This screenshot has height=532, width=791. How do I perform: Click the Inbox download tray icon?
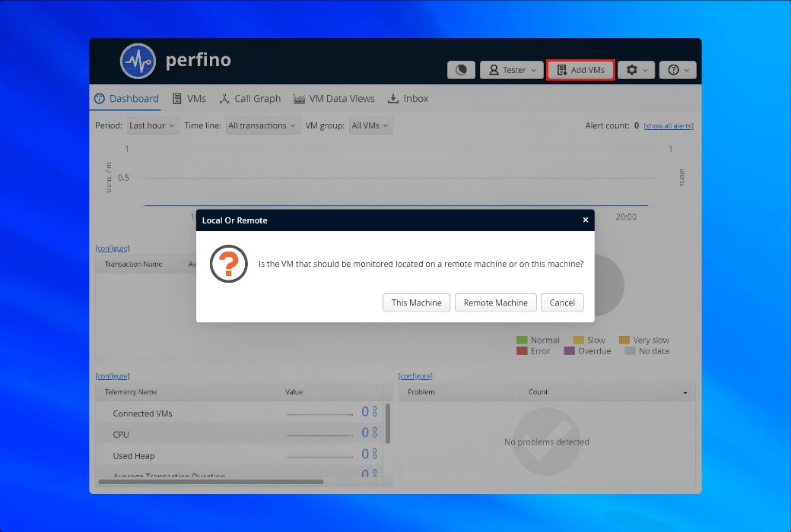[393, 99]
